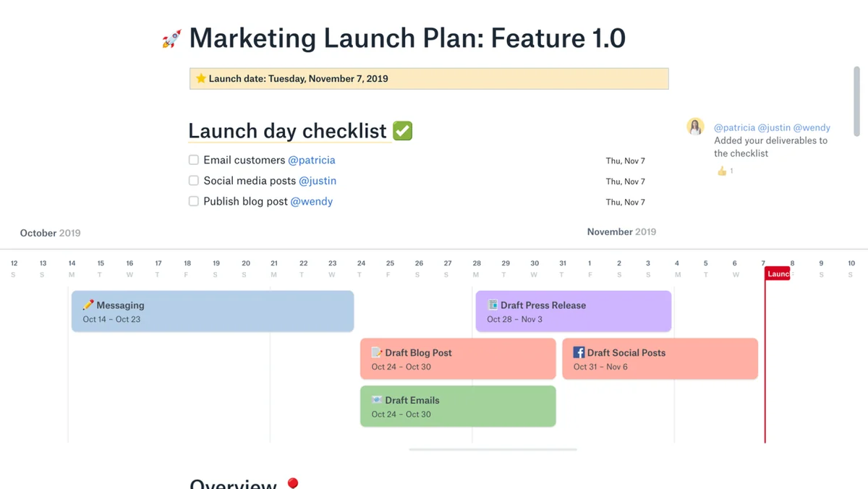This screenshot has height=489, width=868.
Task: Click the vertical page scrollbar
Action: (x=857, y=101)
